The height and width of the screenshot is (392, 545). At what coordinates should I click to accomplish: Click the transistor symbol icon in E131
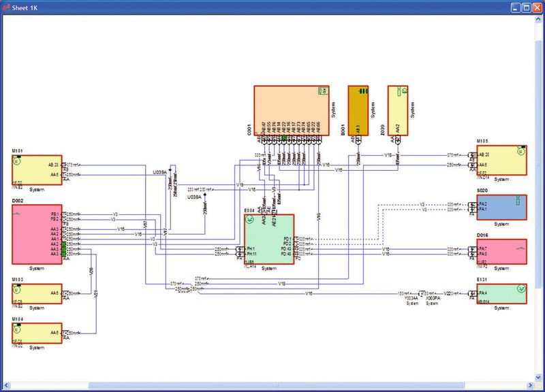tap(521, 289)
